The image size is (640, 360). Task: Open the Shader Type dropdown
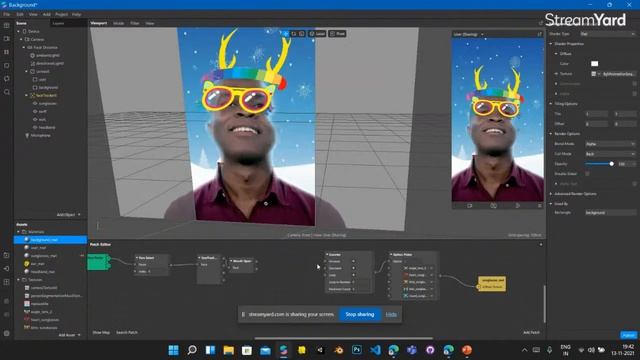click(608, 34)
